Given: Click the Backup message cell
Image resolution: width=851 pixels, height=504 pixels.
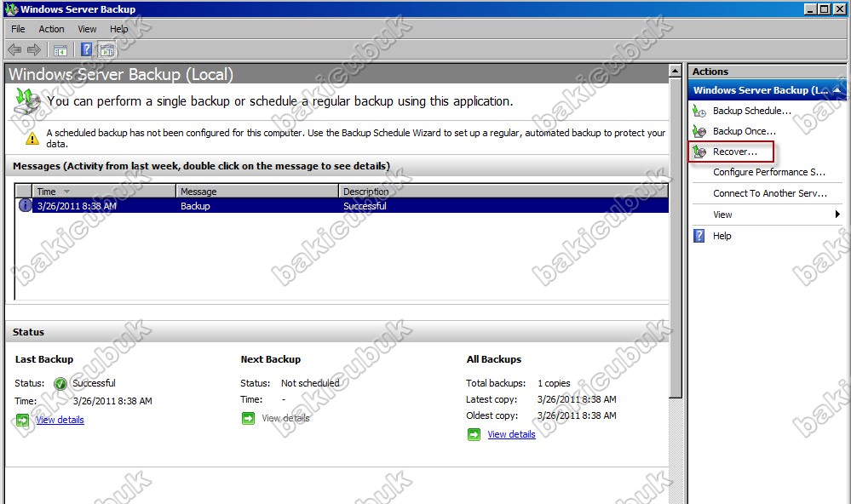Looking at the screenshot, I should pyautogui.click(x=195, y=206).
